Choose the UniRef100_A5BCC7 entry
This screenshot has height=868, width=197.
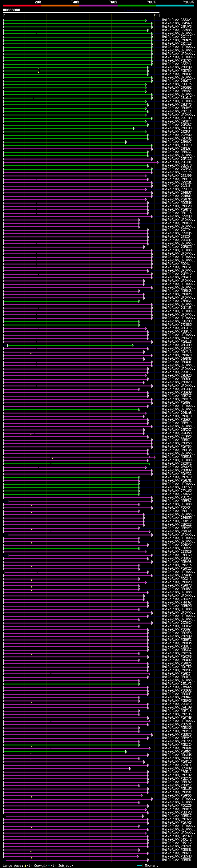177,152
